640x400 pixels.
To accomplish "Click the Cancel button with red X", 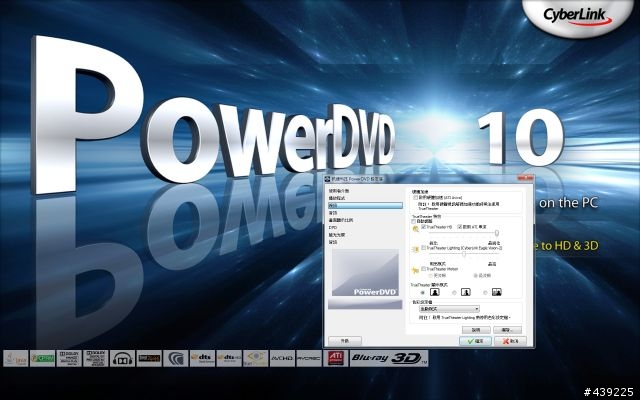I will [510, 341].
